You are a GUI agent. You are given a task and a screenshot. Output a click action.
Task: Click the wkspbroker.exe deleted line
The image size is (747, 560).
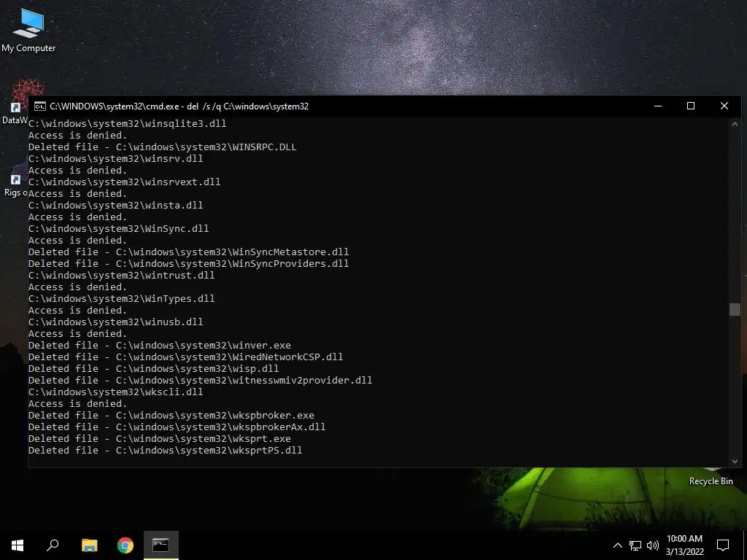(x=171, y=415)
